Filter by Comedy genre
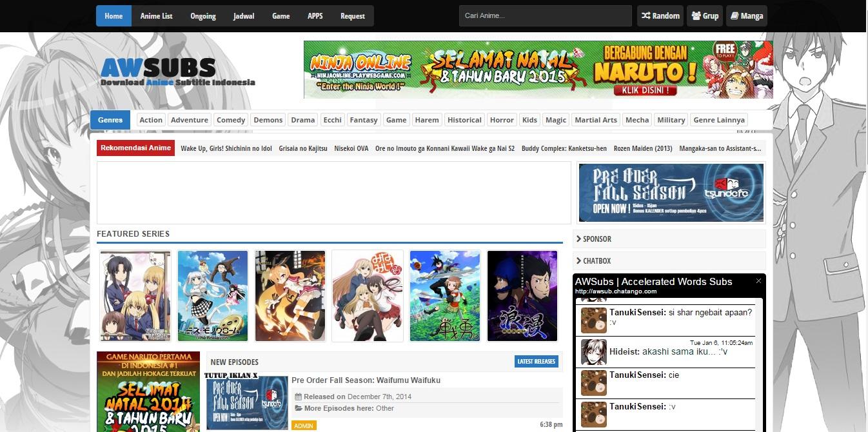The image size is (868, 432). [x=231, y=120]
